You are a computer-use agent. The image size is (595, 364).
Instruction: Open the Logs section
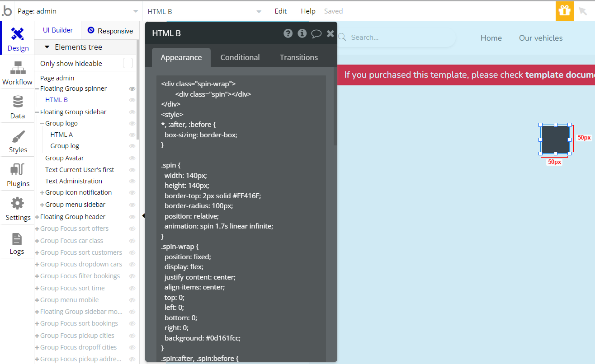pos(17,243)
